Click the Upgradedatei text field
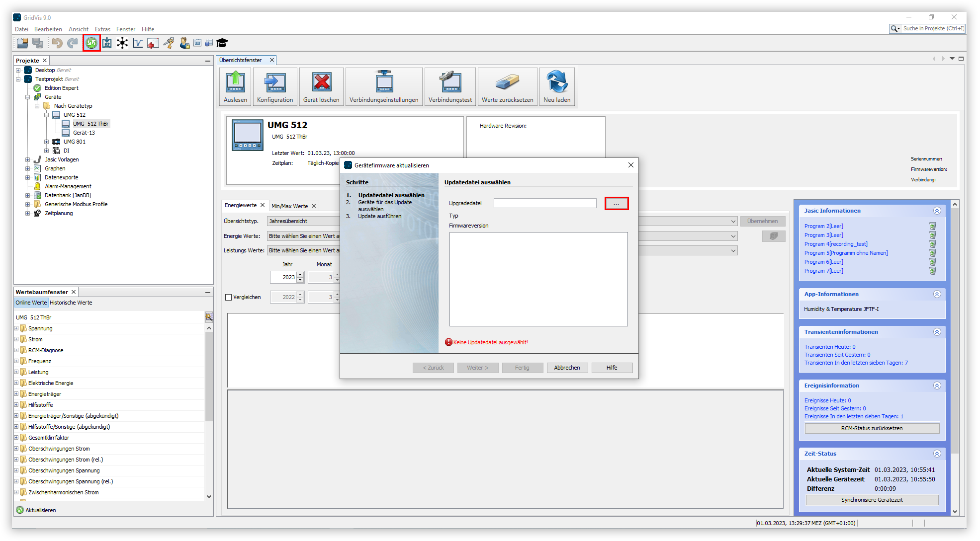Viewport: 980px width, 541px height. click(x=545, y=203)
